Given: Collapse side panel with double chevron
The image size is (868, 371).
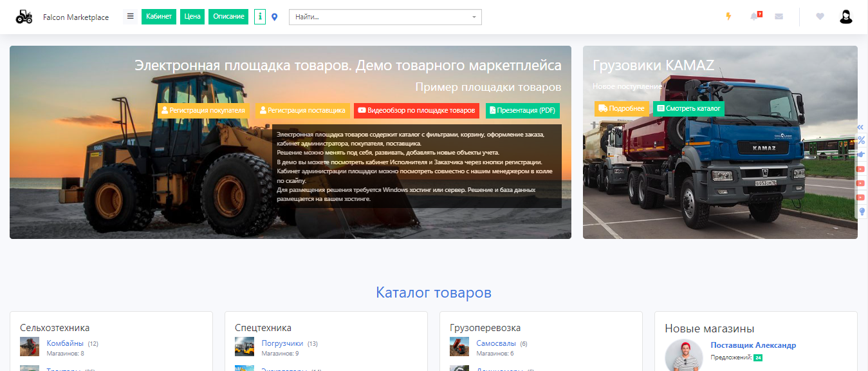Looking at the screenshot, I should tap(861, 127).
